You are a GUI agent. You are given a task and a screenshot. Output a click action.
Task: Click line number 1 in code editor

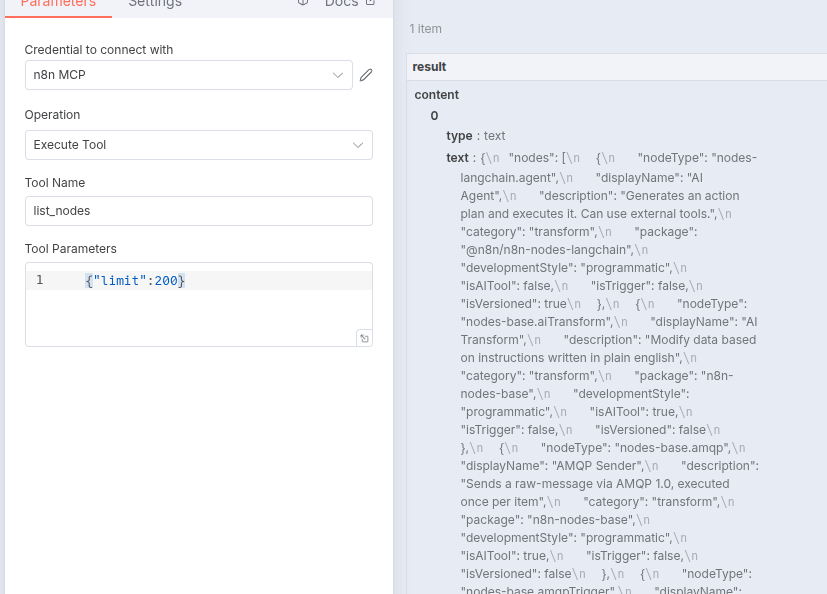point(40,280)
